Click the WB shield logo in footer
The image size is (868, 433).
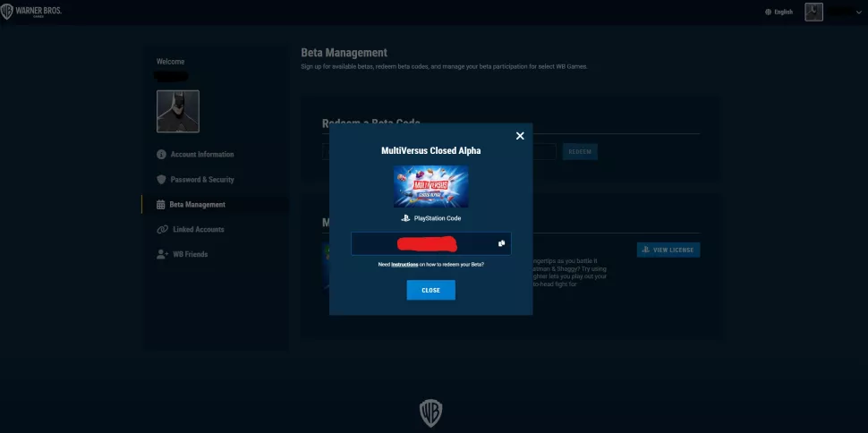[431, 412]
